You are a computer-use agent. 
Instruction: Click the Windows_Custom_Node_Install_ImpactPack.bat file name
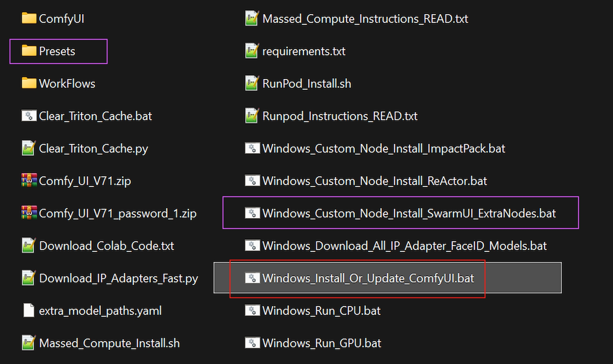pyautogui.click(x=384, y=149)
